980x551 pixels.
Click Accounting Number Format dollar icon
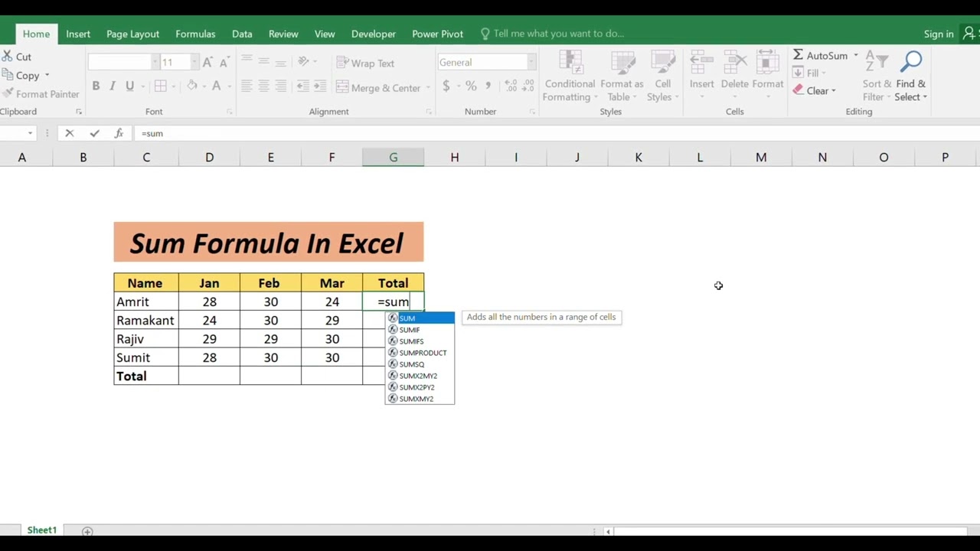[446, 86]
